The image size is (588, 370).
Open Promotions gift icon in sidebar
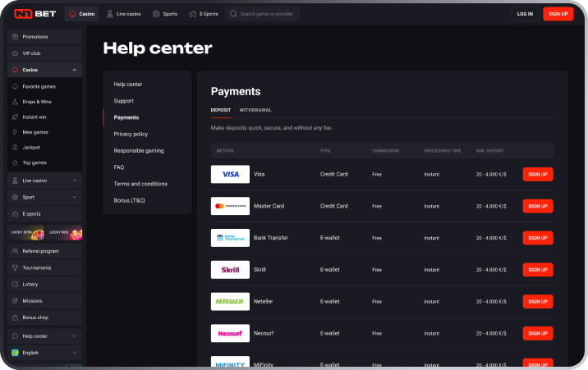click(x=16, y=37)
